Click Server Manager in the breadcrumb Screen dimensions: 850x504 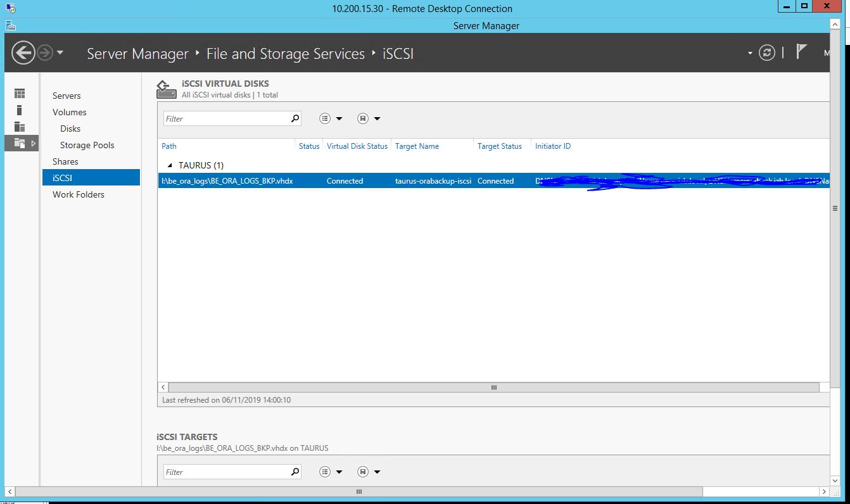coord(137,54)
